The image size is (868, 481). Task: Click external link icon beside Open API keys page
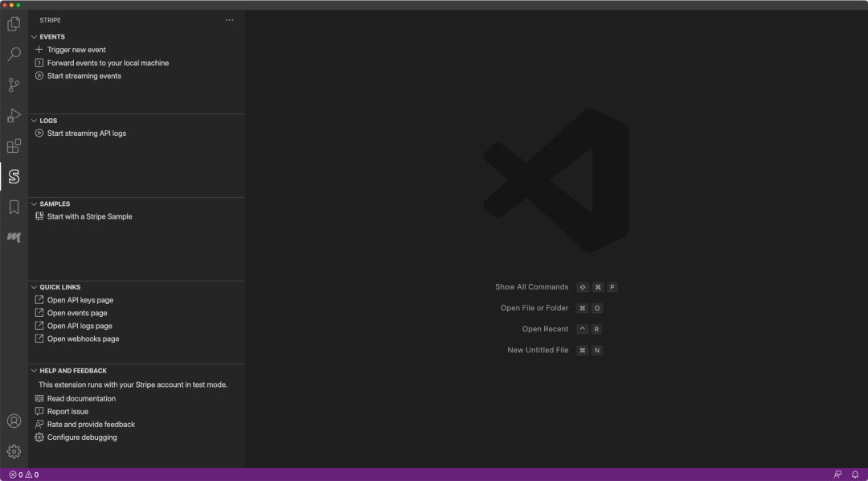click(39, 300)
